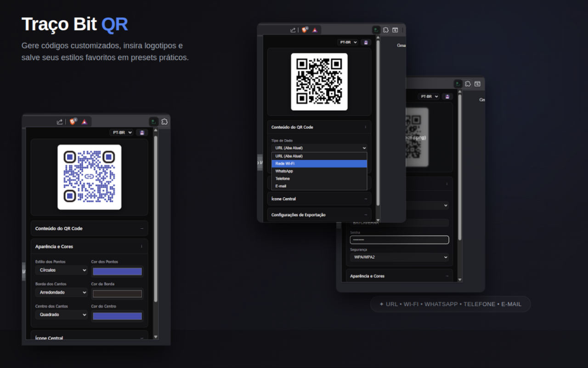Viewport: 588px width, 368px height.
Task: Click the left window vertical scrollbar
Action: pyautogui.click(x=156, y=218)
